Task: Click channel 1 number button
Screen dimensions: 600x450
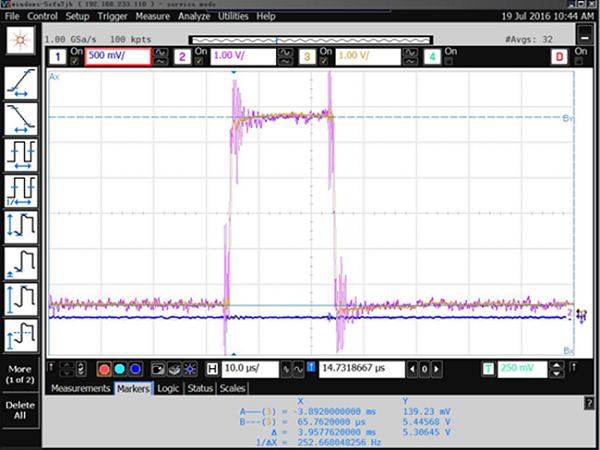Action: 59,57
